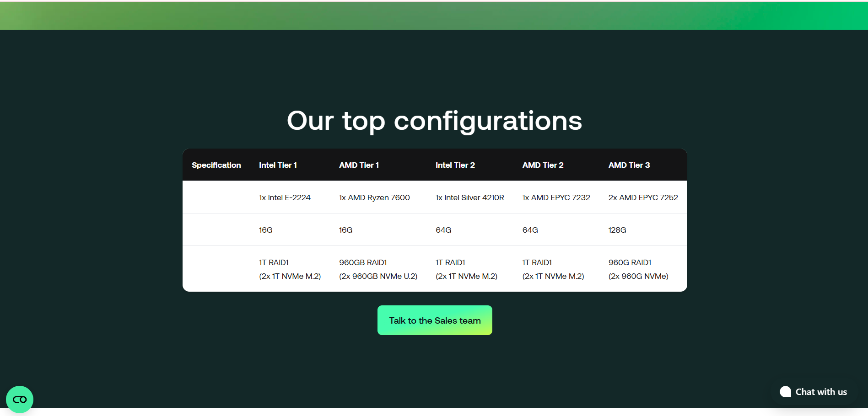Click the (2x 960GB NVMe U.2) text
Image resolution: width=868 pixels, height=416 pixels.
point(378,276)
